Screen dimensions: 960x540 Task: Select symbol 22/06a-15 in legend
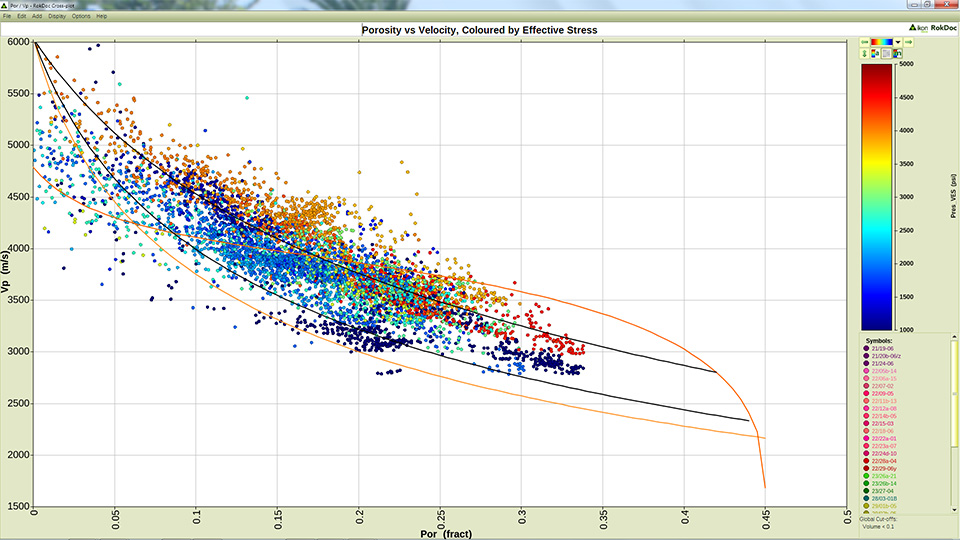(x=880, y=378)
